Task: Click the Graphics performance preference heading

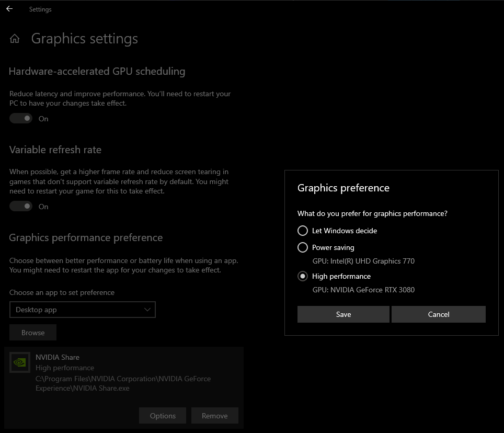Action: tap(86, 237)
